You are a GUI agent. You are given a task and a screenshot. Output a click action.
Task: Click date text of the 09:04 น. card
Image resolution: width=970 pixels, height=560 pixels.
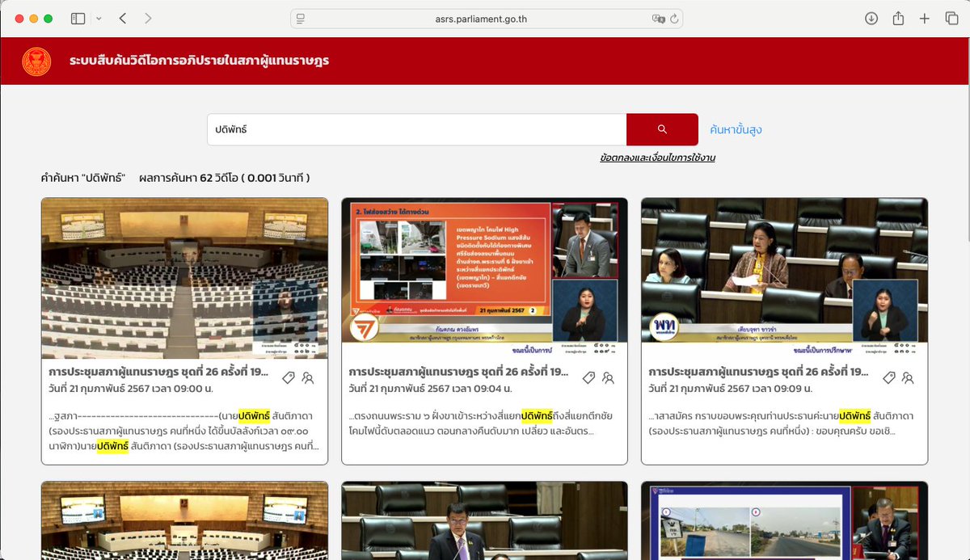[x=430, y=389]
